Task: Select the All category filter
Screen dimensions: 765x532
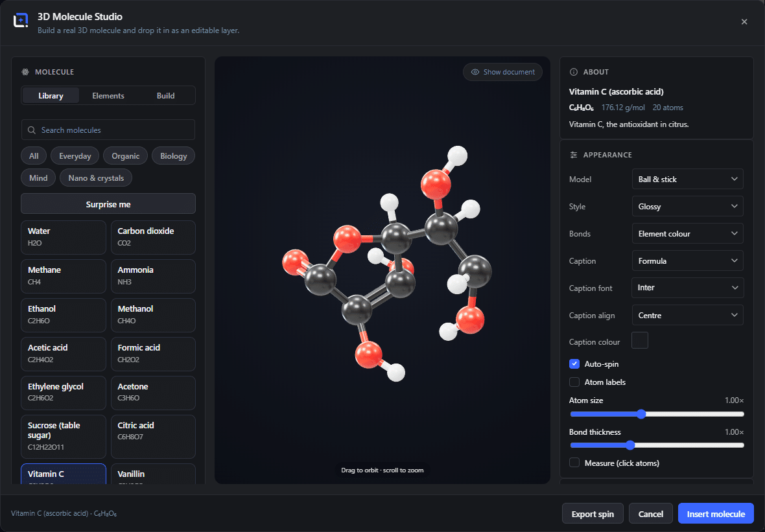Action: (34, 156)
